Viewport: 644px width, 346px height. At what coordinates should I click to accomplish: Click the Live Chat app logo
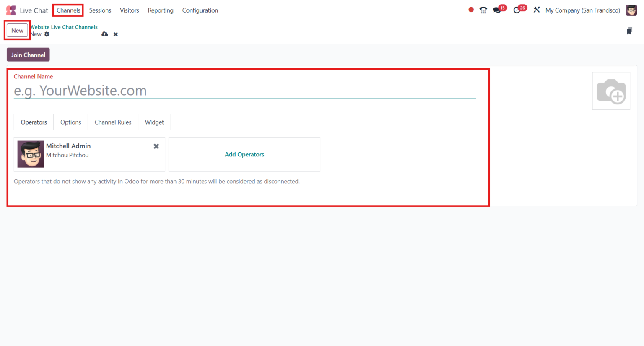(x=10, y=10)
